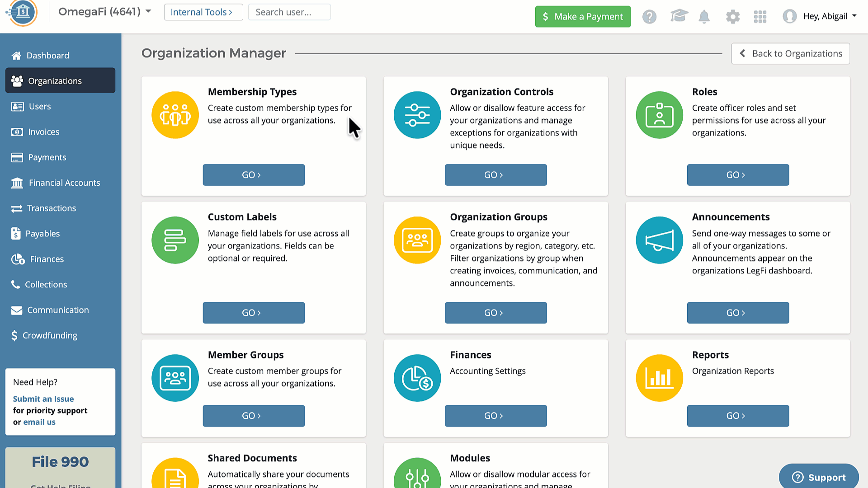Click the Make a Payment button
The height and width of the screenshot is (488, 868).
tap(582, 17)
